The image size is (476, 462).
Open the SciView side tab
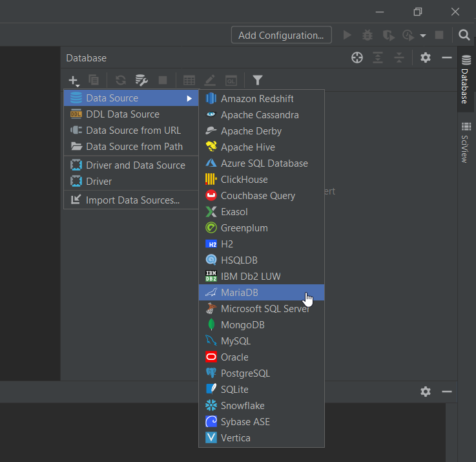coord(466,143)
